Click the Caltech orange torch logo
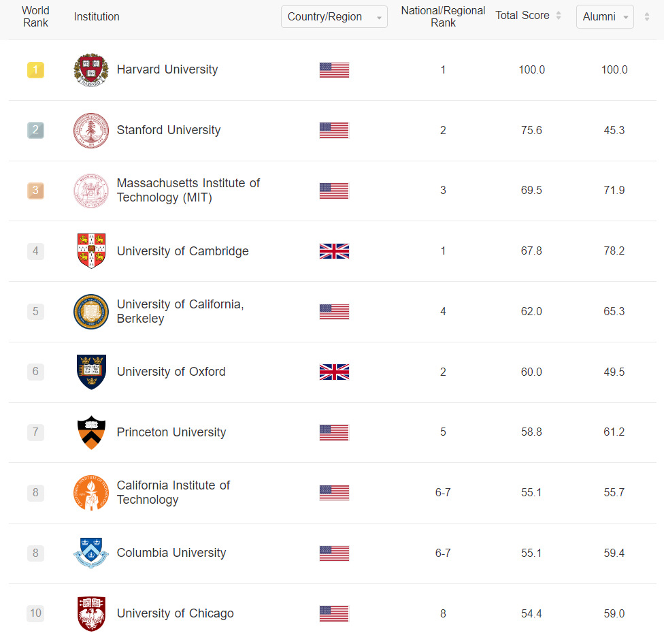Screen dimensions: 664x644 click(90, 493)
